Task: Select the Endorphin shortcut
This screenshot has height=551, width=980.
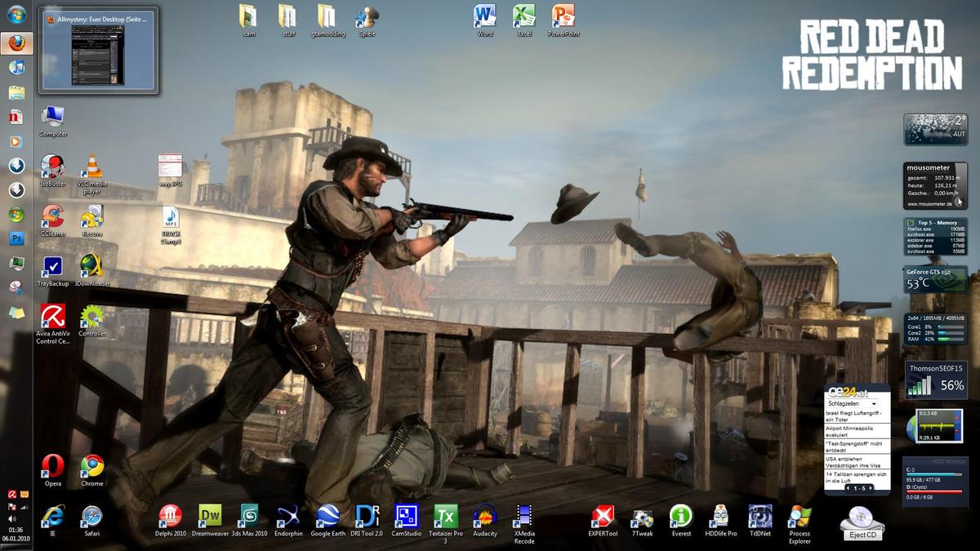Action: click(x=287, y=521)
